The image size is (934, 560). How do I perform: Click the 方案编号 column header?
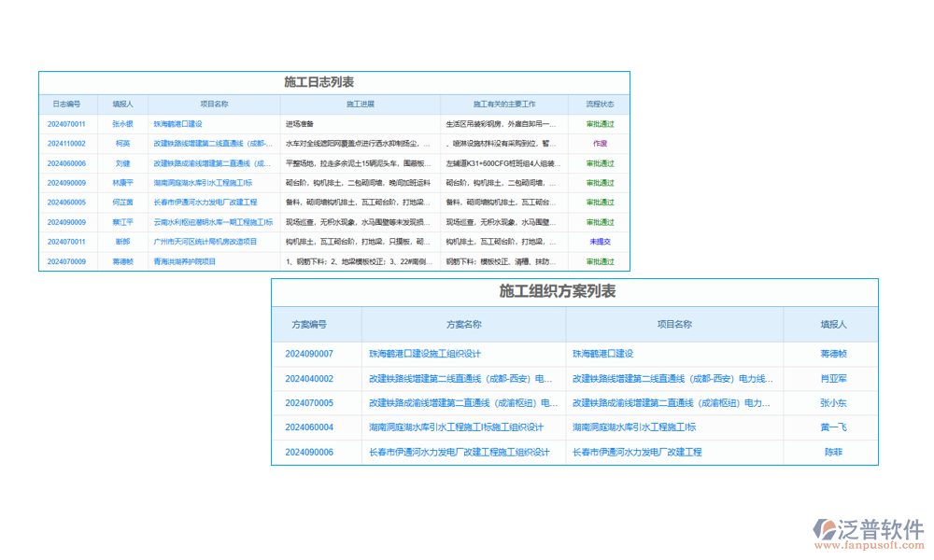tap(309, 325)
